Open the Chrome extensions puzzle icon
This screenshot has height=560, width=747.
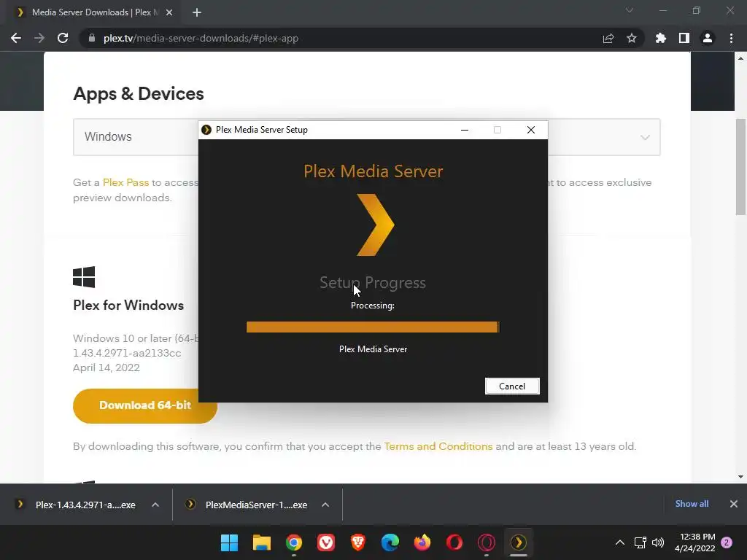tap(661, 38)
